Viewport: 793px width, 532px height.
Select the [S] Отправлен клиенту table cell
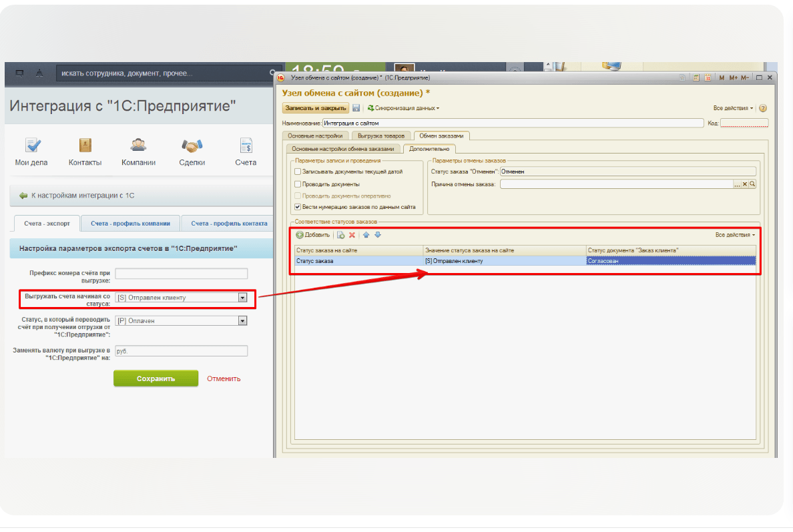point(504,262)
